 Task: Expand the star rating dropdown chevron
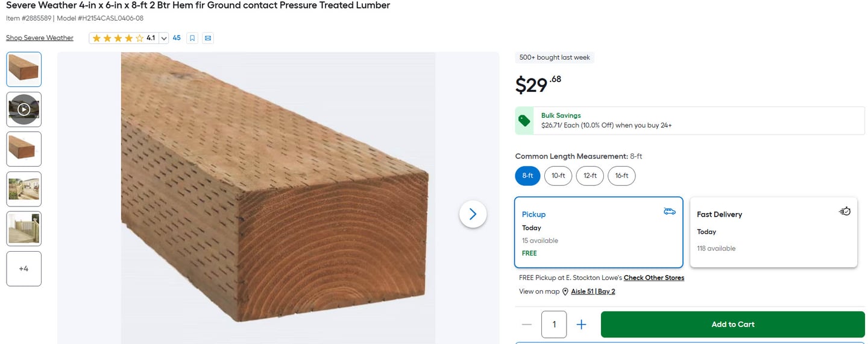coord(163,38)
